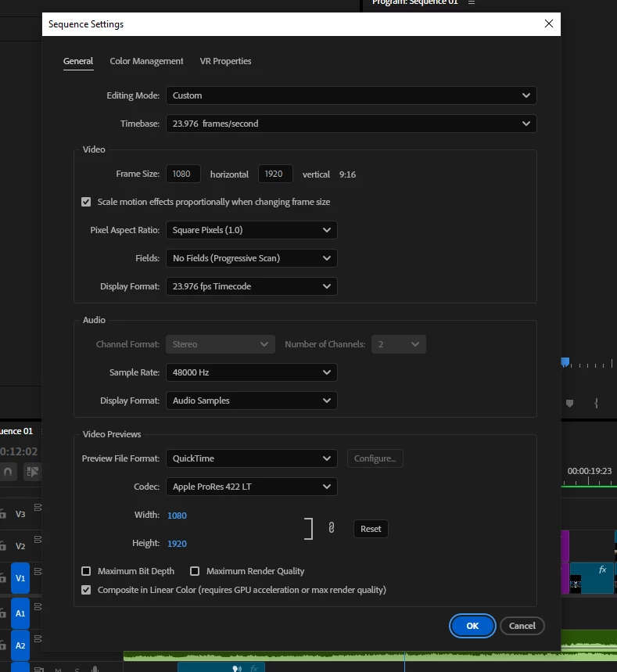617x672 pixels.
Task: Click blue playhead in Program monitor scrubber
Action: [x=565, y=362]
